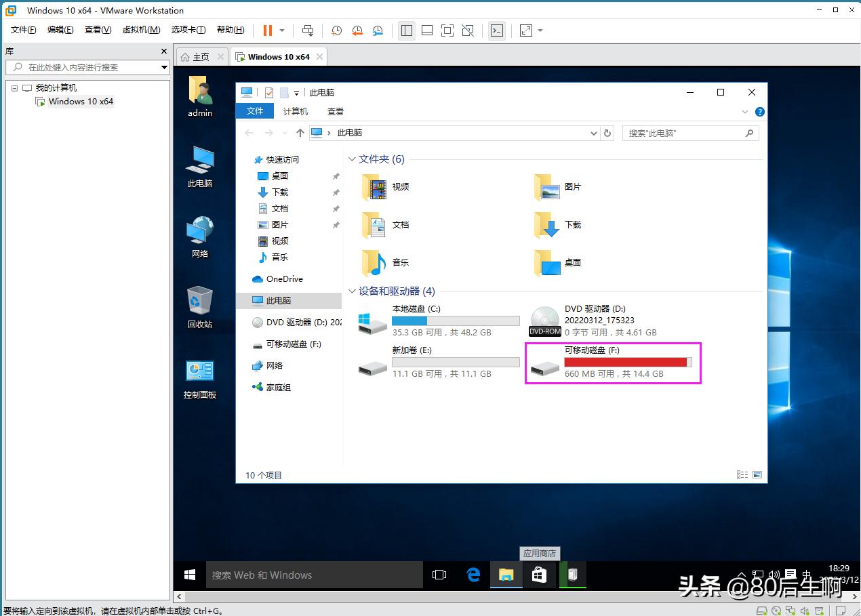The width and height of the screenshot is (861, 616).
Task: Open the 文档 folder in the folders section
Action: coord(401,225)
